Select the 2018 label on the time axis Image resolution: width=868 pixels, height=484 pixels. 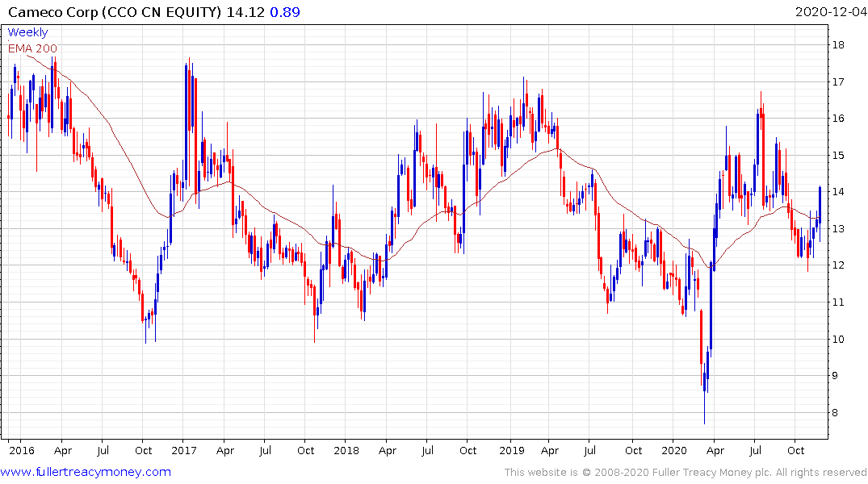pos(346,450)
